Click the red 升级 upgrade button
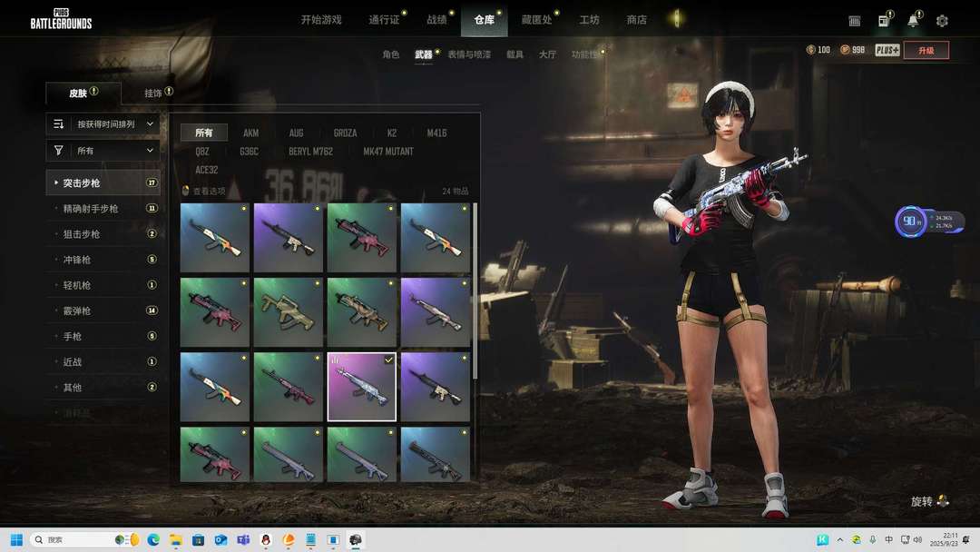The height and width of the screenshot is (552, 980). click(926, 50)
